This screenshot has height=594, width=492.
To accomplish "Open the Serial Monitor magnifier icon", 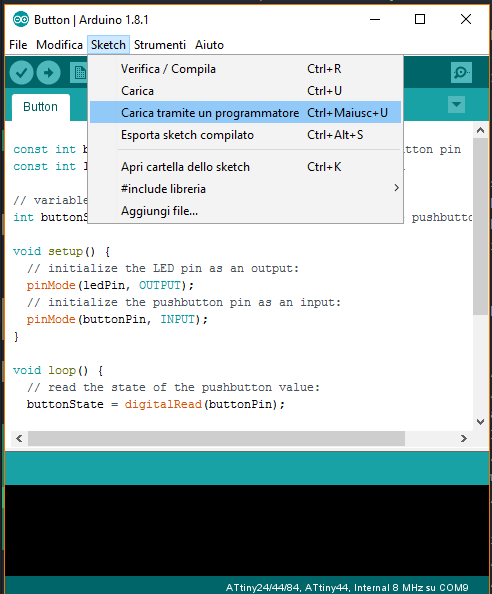I will [x=461, y=72].
